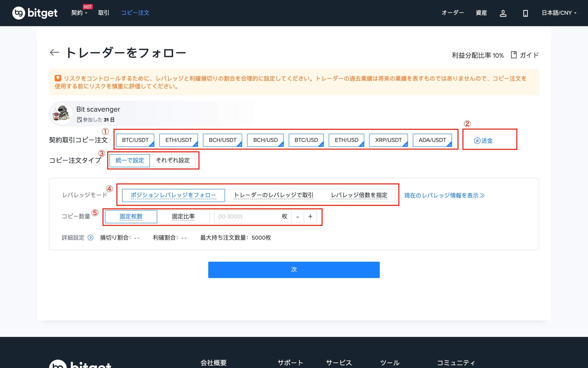Choose ポジションレバレッジをフォロー leverage mode
588x368 pixels.
point(173,195)
